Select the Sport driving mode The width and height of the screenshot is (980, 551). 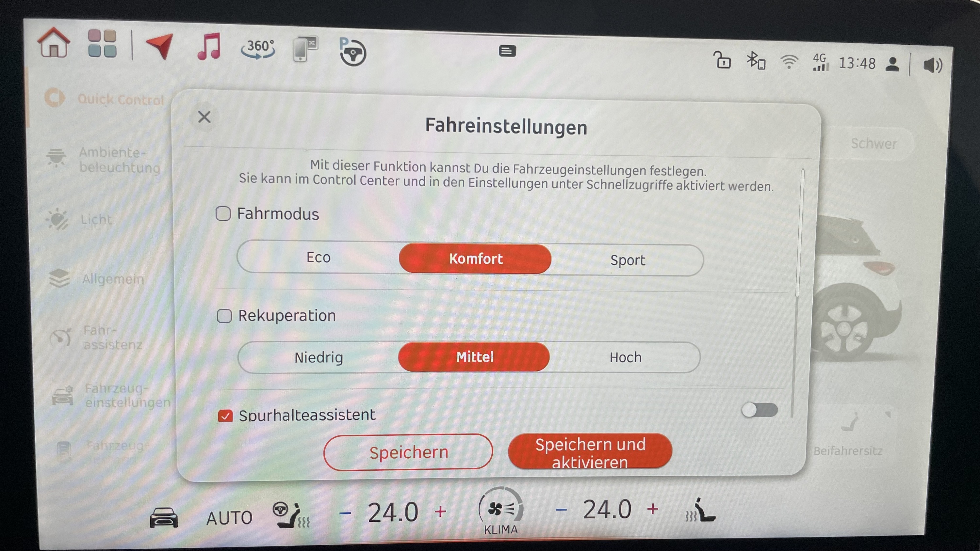tap(626, 259)
